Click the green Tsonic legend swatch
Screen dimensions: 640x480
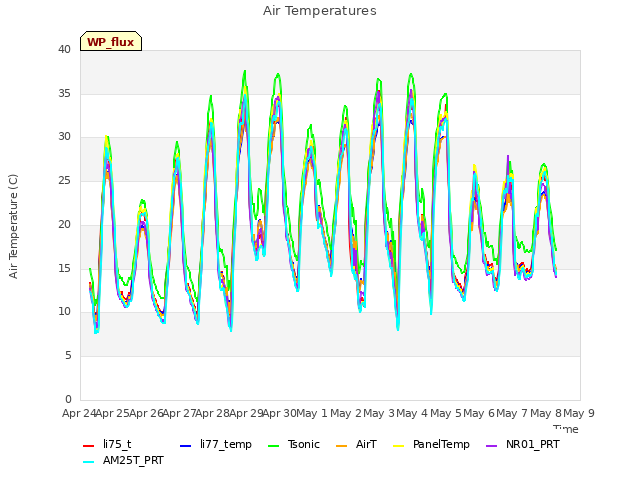pyautogui.click(x=274, y=445)
